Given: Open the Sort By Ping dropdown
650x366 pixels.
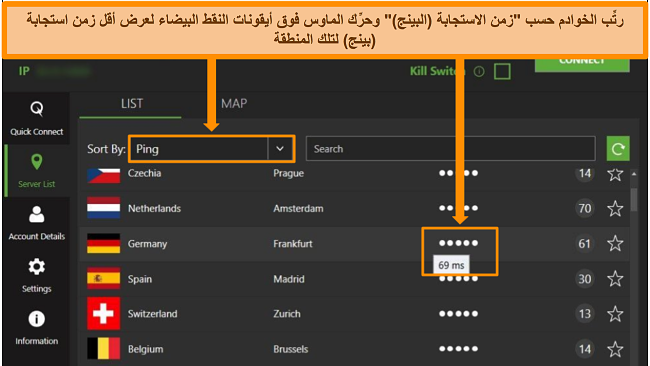Looking at the screenshot, I should 211,148.
